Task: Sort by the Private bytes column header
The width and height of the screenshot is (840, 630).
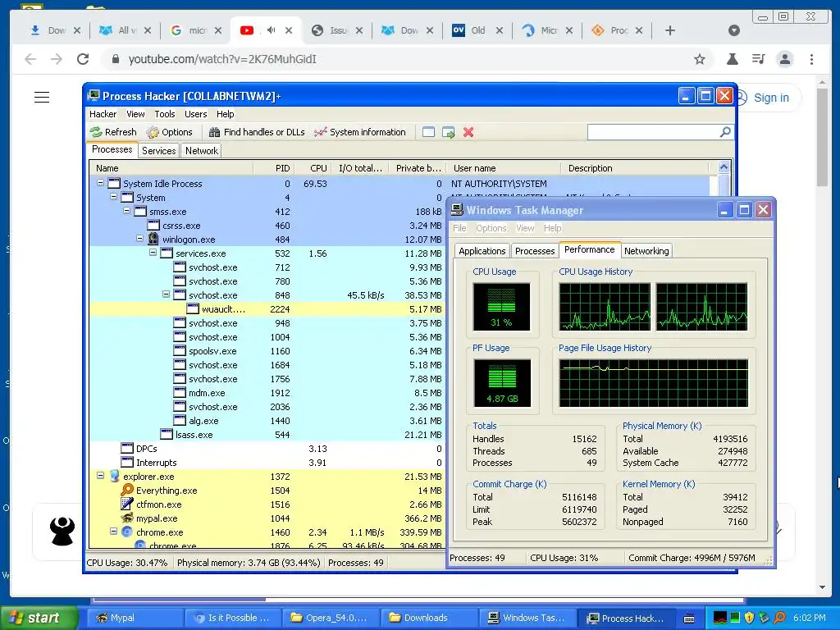Action: [x=418, y=168]
